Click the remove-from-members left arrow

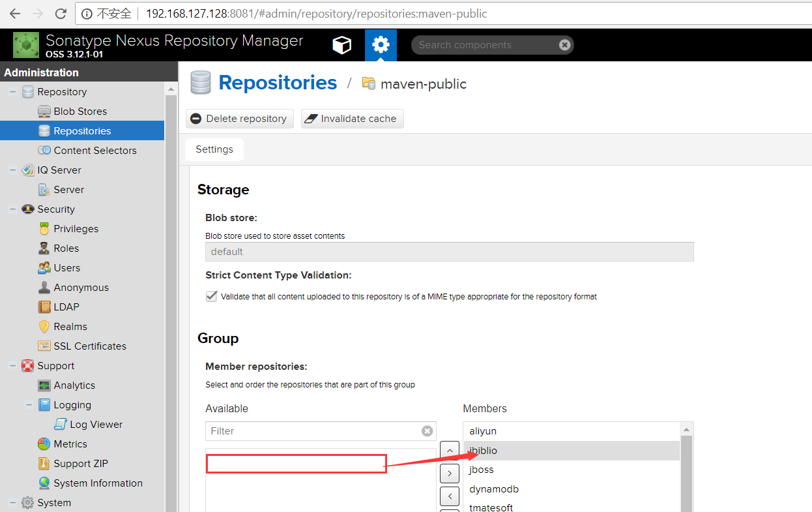pyautogui.click(x=449, y=496)
